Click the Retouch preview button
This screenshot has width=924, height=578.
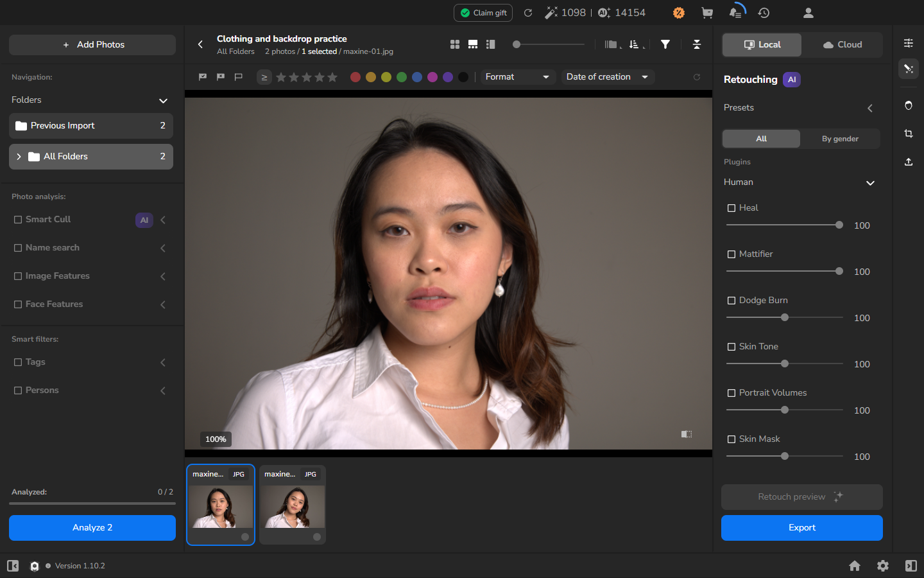tap(802, 497)
